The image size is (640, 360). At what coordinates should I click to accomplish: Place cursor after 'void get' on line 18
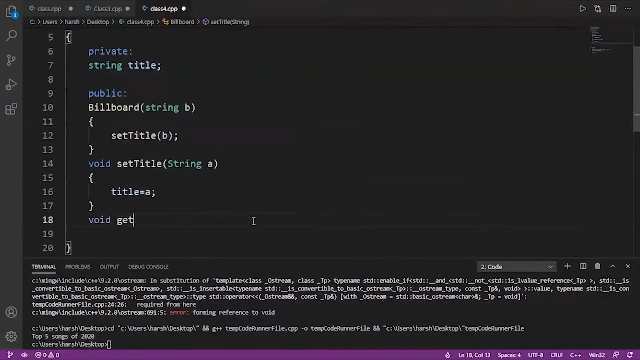(134, 220)
